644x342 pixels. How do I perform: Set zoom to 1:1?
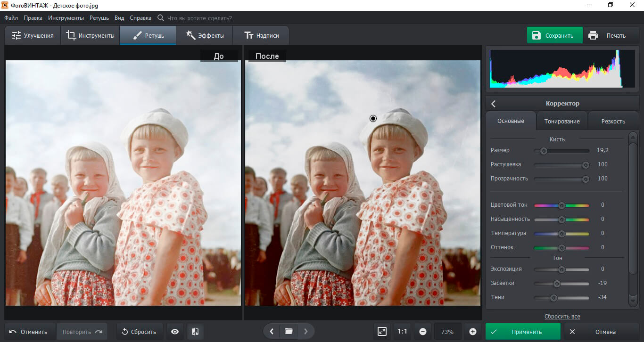coord(402,332)
